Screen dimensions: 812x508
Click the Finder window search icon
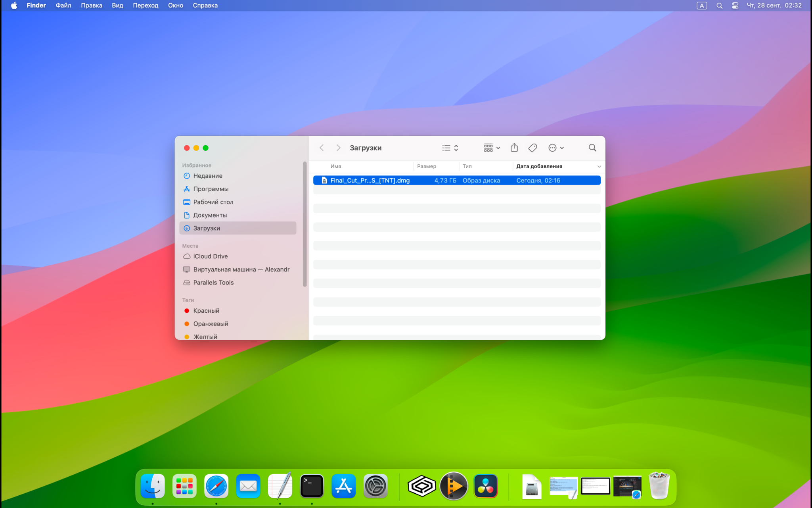[x=592, y=148]
